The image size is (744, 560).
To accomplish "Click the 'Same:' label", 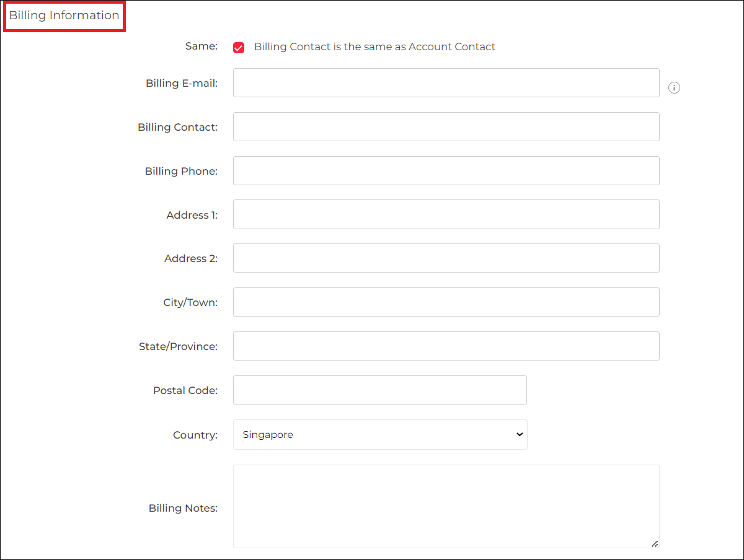I will click(x=201, y=46).
